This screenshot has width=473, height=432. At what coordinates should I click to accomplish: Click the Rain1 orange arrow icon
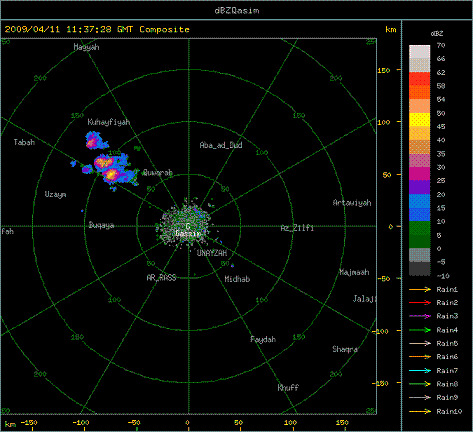coord(420,290)
